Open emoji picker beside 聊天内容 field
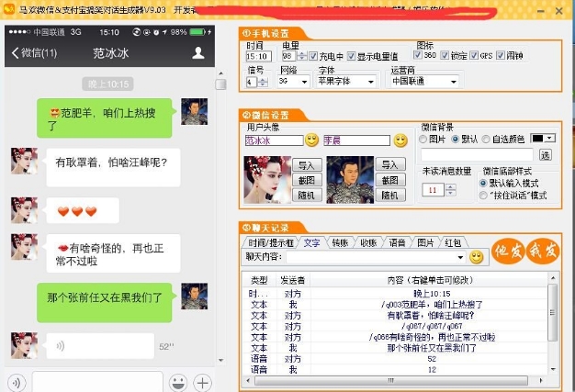This screenshot has width=575, height=392. click(x=477, y=257)
